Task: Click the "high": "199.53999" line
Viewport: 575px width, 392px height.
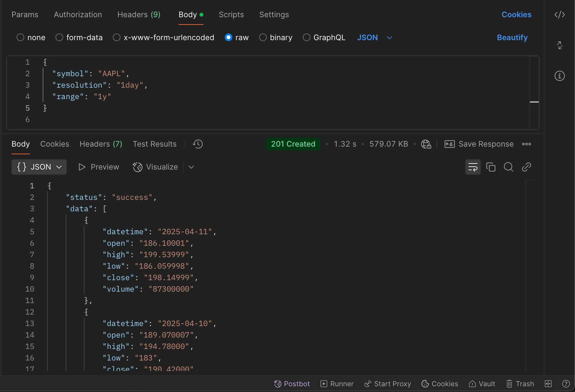Action: (x=148, y=255)
